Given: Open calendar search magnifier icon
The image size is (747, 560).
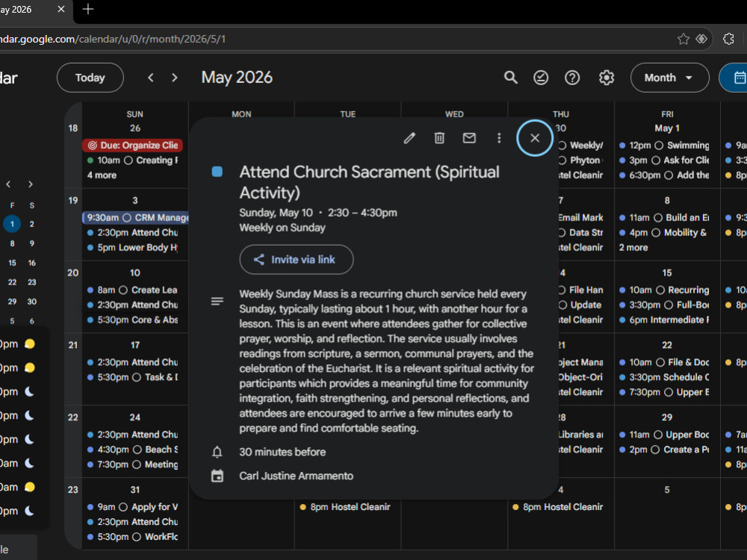Looking at the screenshot, I should [x=511, y=78].
